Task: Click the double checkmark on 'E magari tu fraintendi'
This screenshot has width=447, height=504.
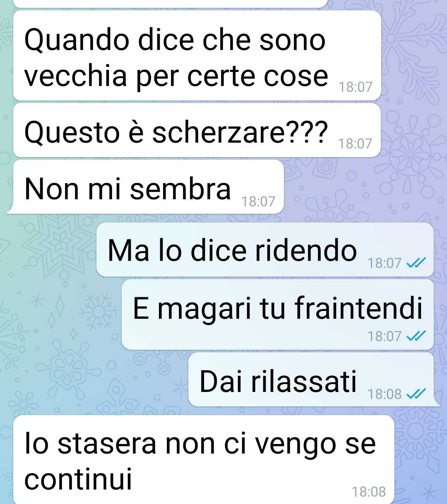Action: (416, 336)
